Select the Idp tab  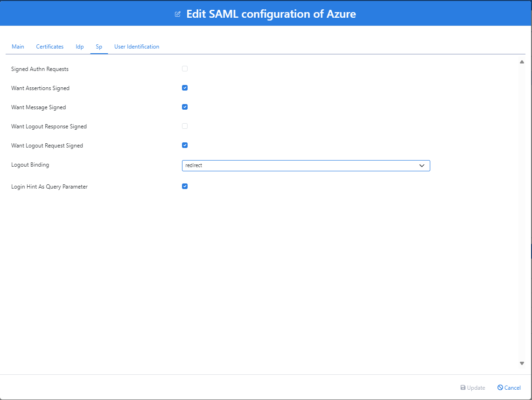(x=79, y=46)
